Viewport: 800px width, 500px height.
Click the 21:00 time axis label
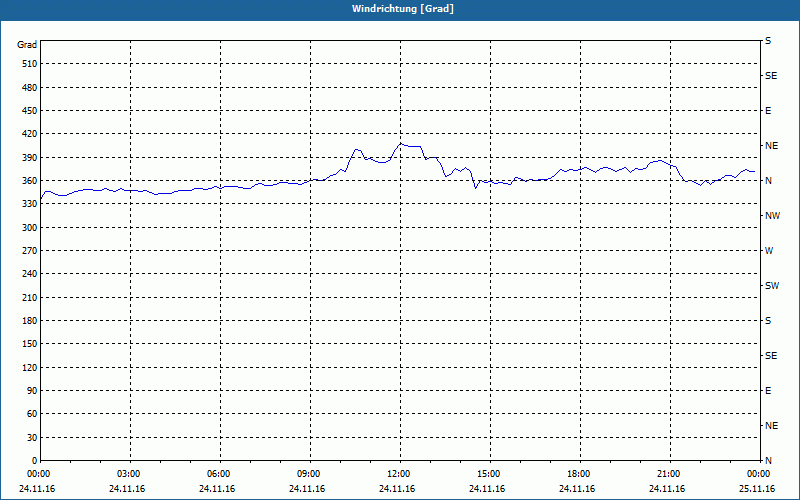click(x=668, y=474)
